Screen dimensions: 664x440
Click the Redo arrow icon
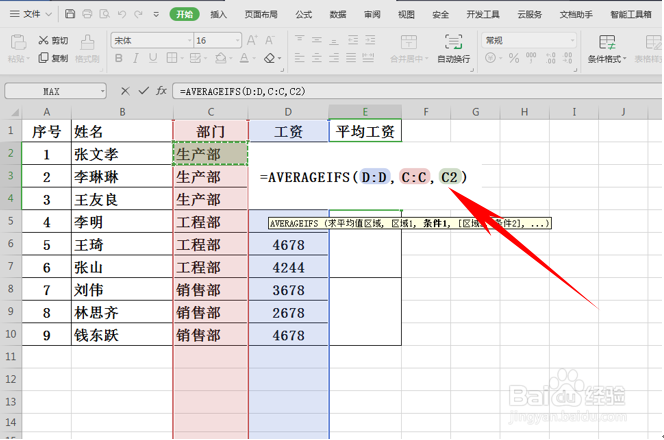(138, 14)
